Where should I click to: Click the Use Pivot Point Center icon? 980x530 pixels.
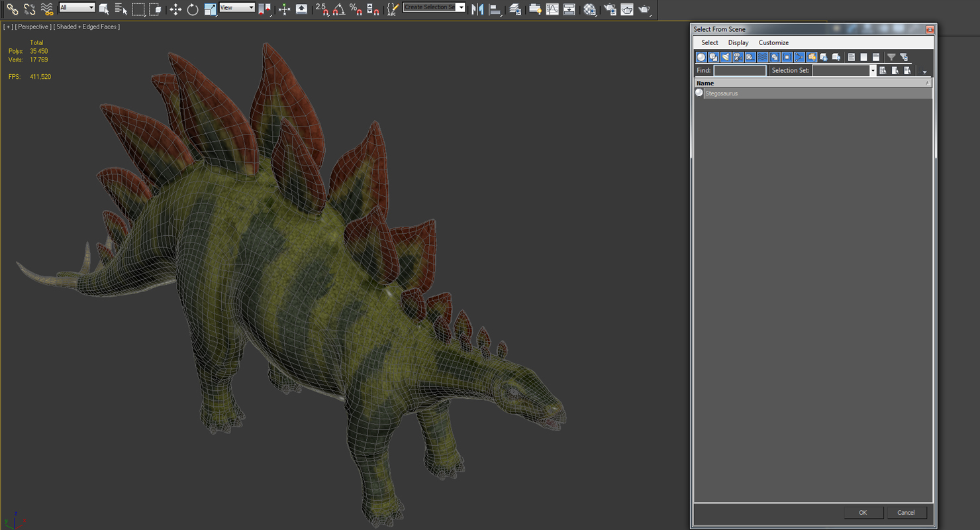click(265, 9)
